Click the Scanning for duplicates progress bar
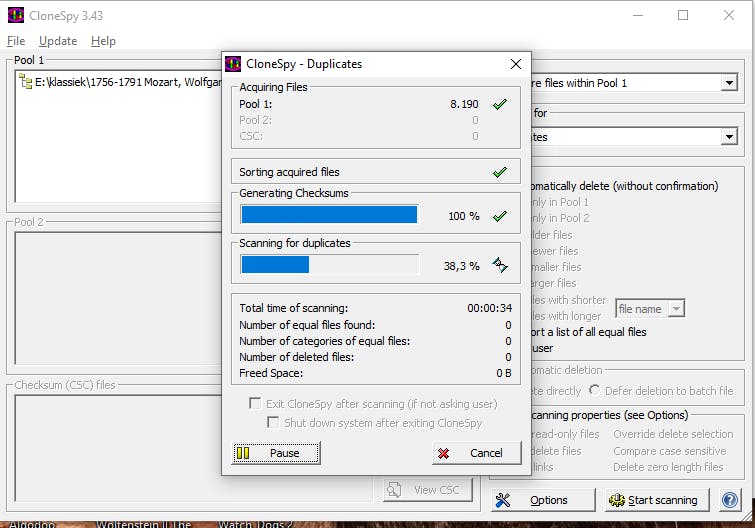The width and height of the screenshot is (755, 528). pyautogui.click(x=329, y=264)
